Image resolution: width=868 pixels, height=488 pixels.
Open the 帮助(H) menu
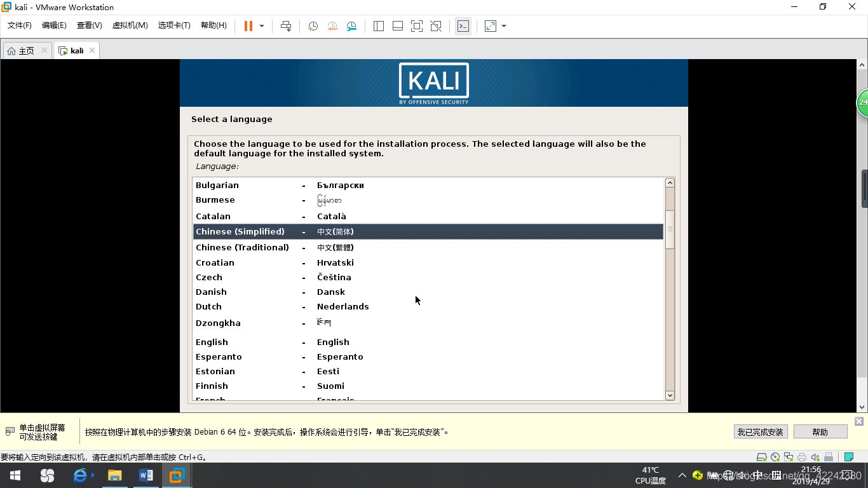coord(214,25)
